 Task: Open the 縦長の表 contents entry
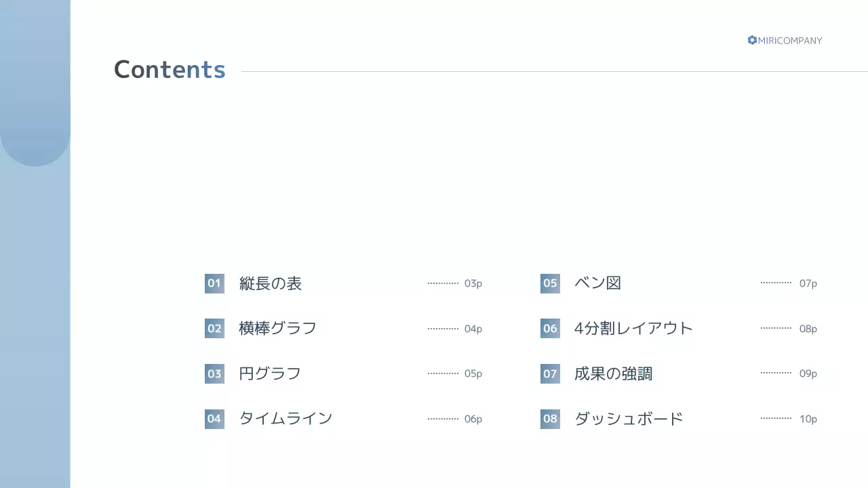coord(271,283)
